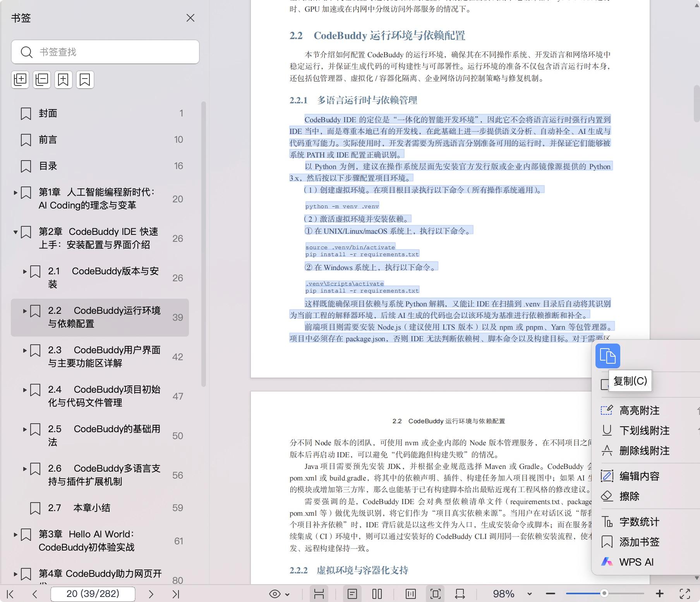
Task: Click page number 39 of bookmark 2.2
Action: click(x=178, y=317)
